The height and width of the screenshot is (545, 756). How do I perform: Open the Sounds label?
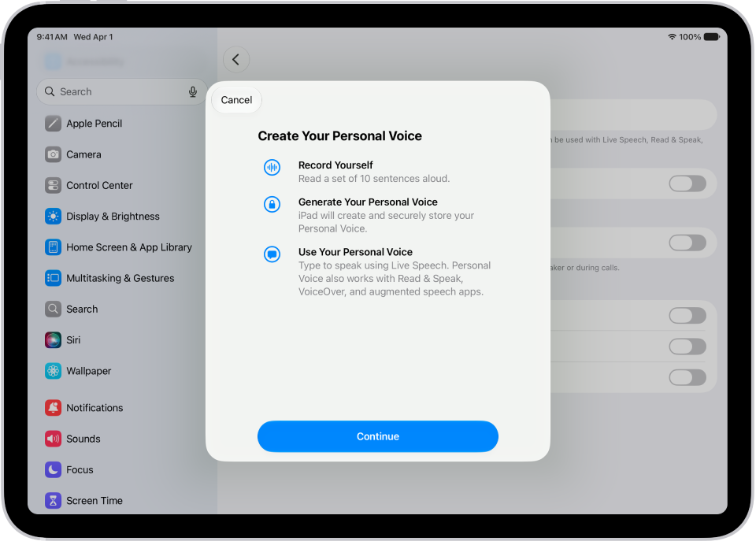tap(83, 439)
